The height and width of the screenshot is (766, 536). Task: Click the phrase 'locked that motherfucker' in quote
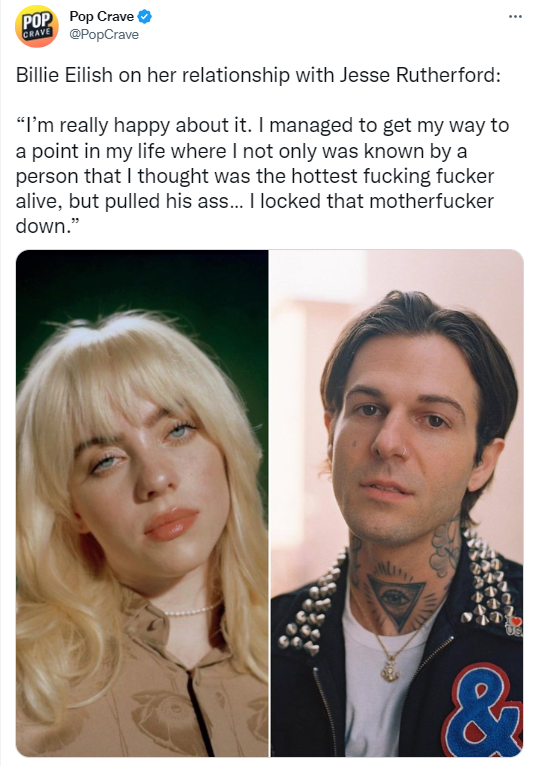tap(377, 201)
